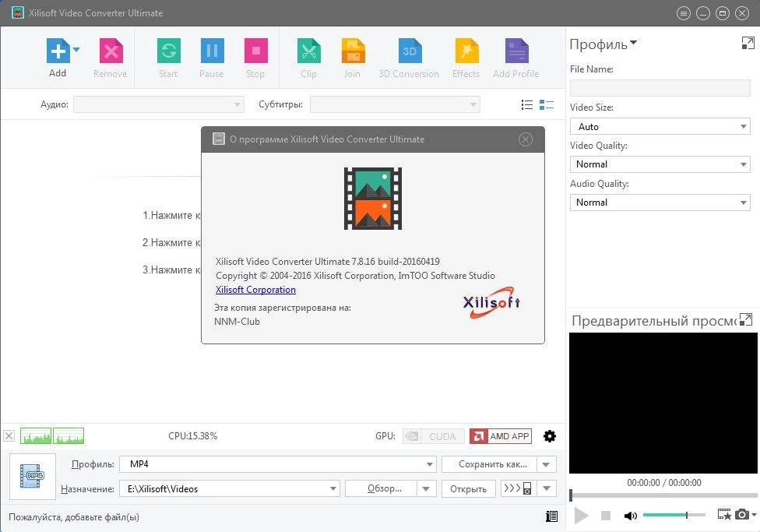Play the preview video

pyautogui.click(x=581, y=515)
